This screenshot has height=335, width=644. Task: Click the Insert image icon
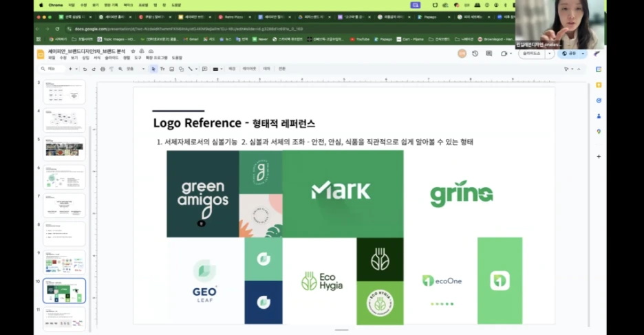[172, 69]
